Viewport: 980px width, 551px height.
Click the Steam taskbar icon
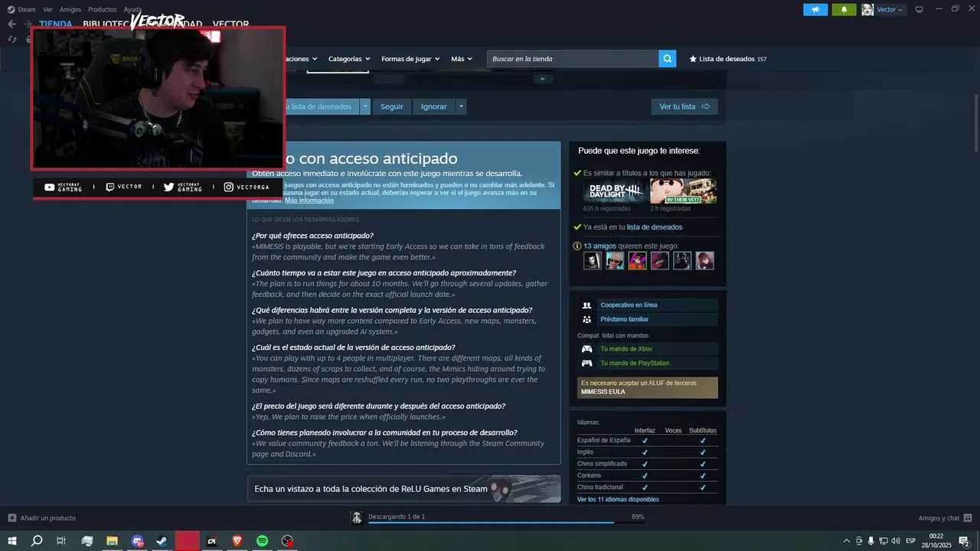click(162, 541)
